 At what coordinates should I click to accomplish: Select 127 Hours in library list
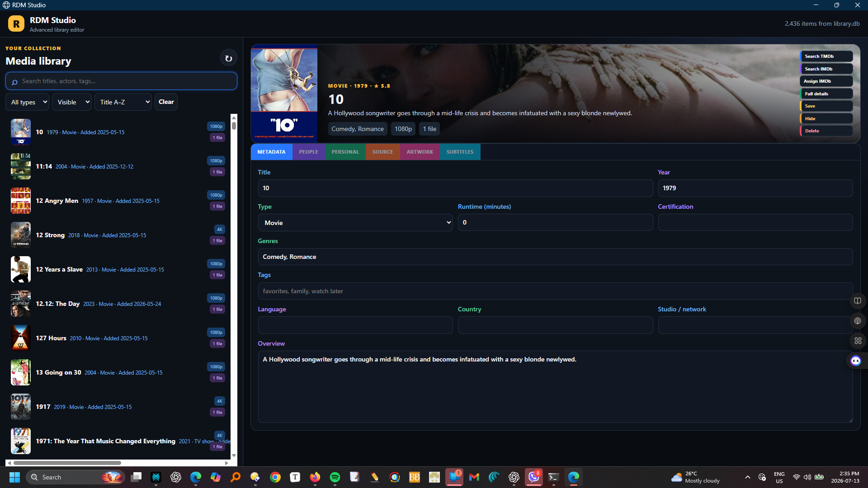point(118,338)
